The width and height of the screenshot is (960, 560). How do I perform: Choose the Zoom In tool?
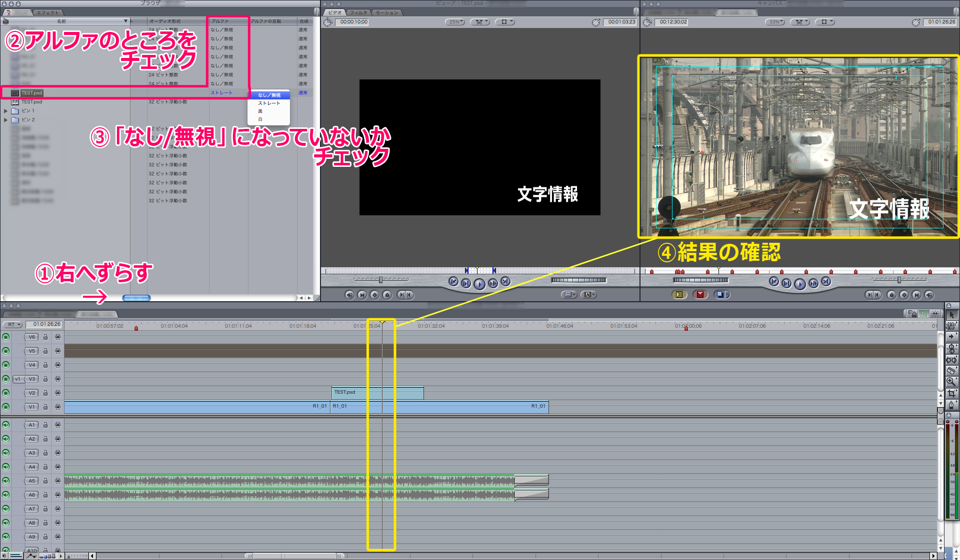pos(950,382)
